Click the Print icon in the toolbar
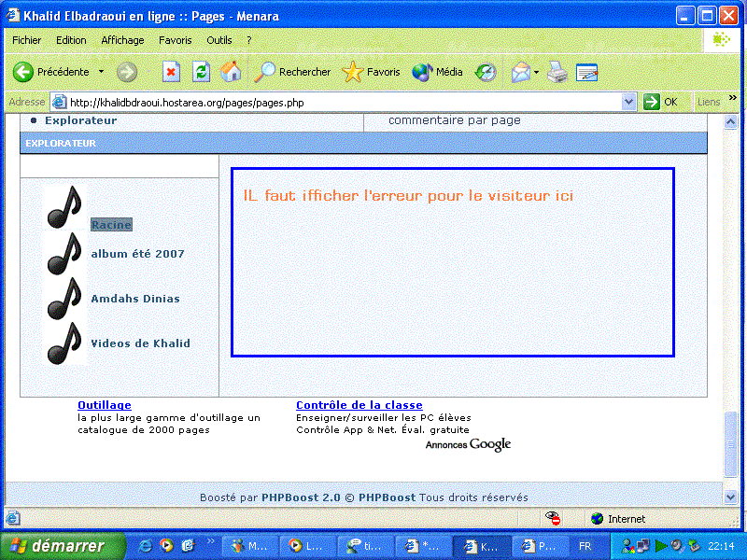The image size is (747, 560). [557, 72]
